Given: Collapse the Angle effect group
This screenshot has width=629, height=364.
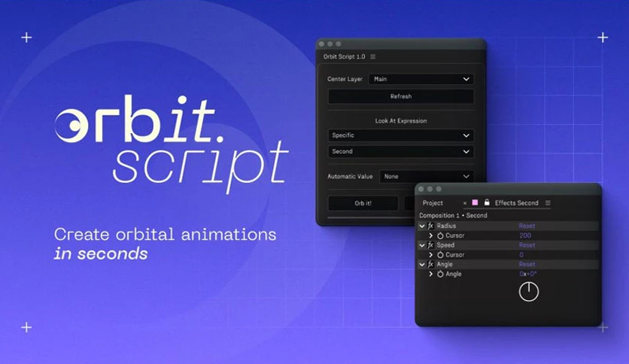Looking at the screenshot, I should click(x=422, y=265).
